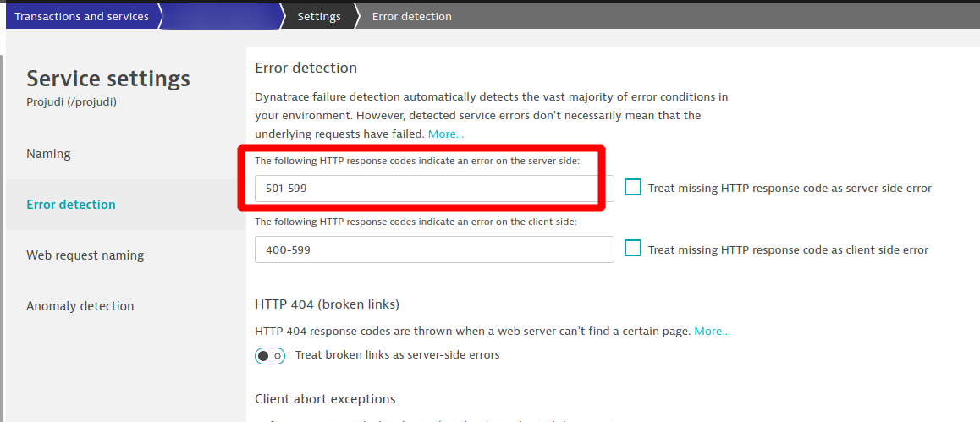The height and width of the screenshot is (422, 980).
Task: Toggle Treat broken links as server-side errors
Action: (270, 355)
